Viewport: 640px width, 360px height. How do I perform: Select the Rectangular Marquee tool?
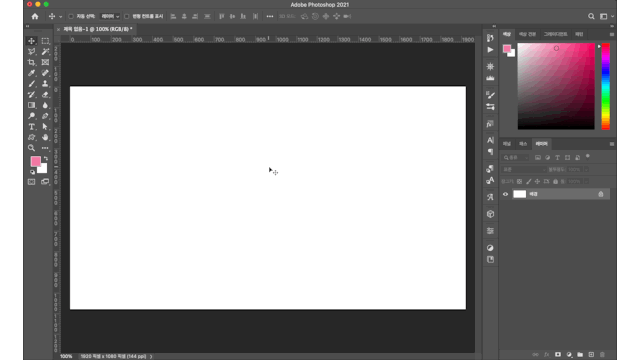point(45,41)
